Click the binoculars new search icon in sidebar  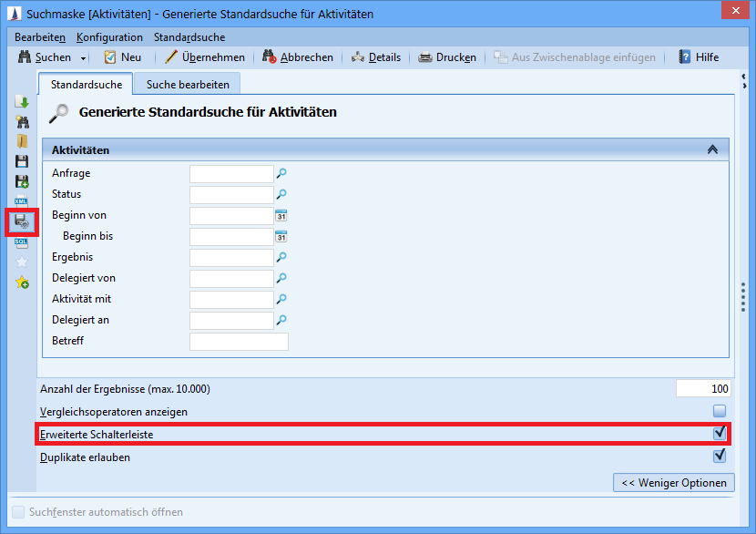(x=22, y=121)
